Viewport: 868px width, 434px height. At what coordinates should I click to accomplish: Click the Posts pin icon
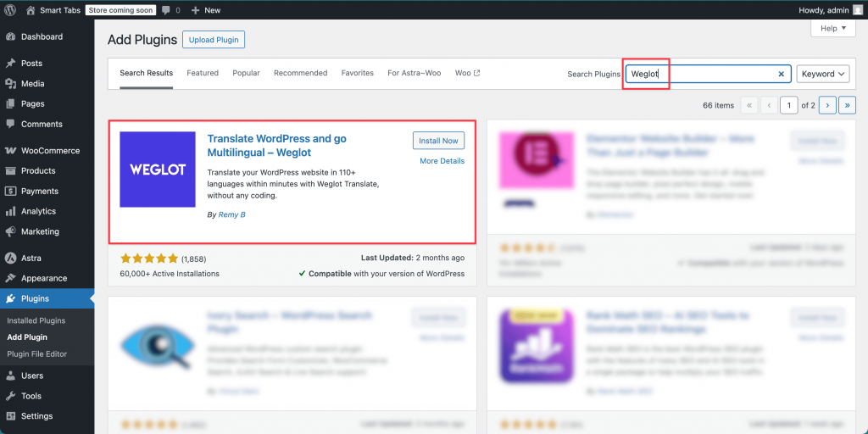[x=10, y=63]
